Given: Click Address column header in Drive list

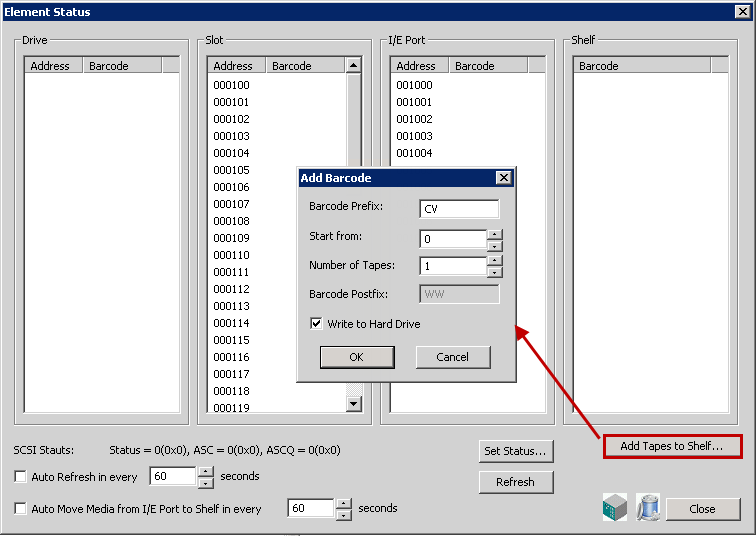Looking at the screenshot, I should click(54, 66).
